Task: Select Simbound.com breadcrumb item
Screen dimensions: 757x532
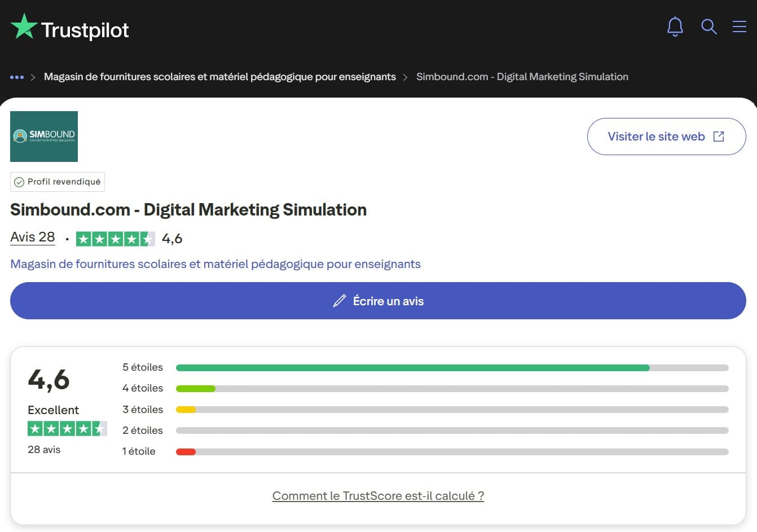Action: pos(522,77)
